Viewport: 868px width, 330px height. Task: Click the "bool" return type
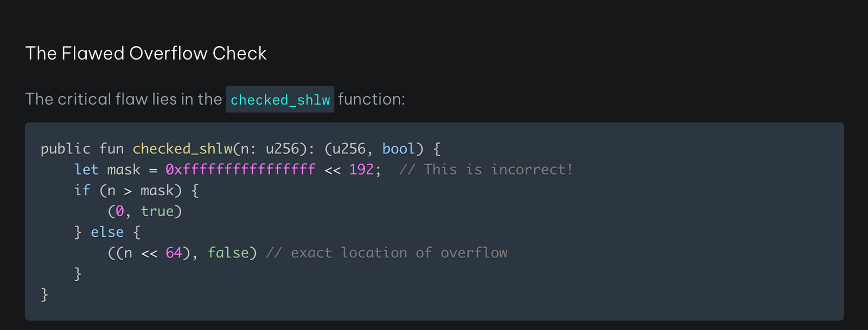(x=399, y=149)
